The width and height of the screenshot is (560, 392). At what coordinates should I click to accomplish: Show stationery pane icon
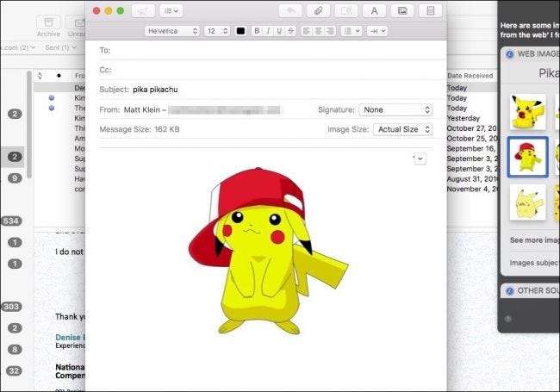click(431, 10)
